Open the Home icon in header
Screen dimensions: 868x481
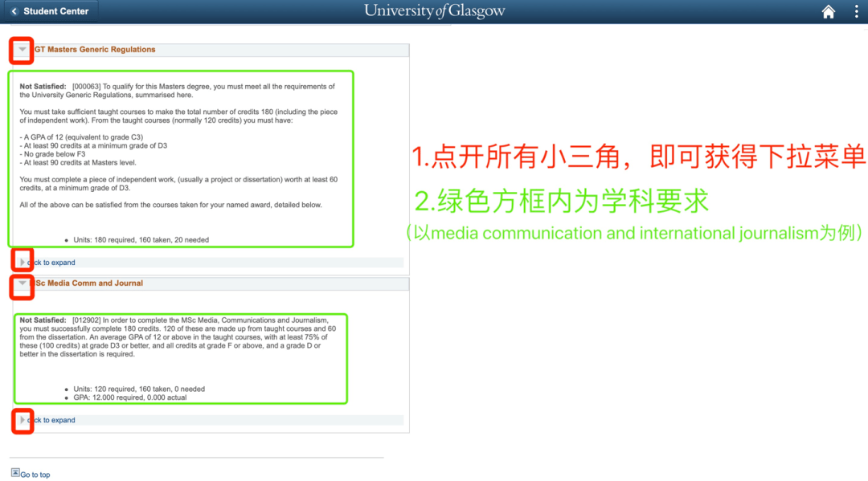click(828, 11)
